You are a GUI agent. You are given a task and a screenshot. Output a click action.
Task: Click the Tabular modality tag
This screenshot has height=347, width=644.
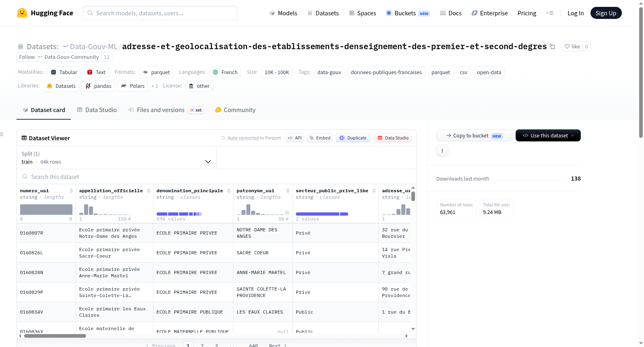64,72
